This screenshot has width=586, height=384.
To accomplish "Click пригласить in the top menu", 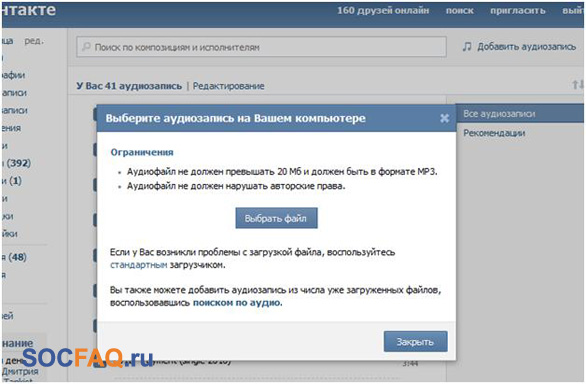I will 518,11.
